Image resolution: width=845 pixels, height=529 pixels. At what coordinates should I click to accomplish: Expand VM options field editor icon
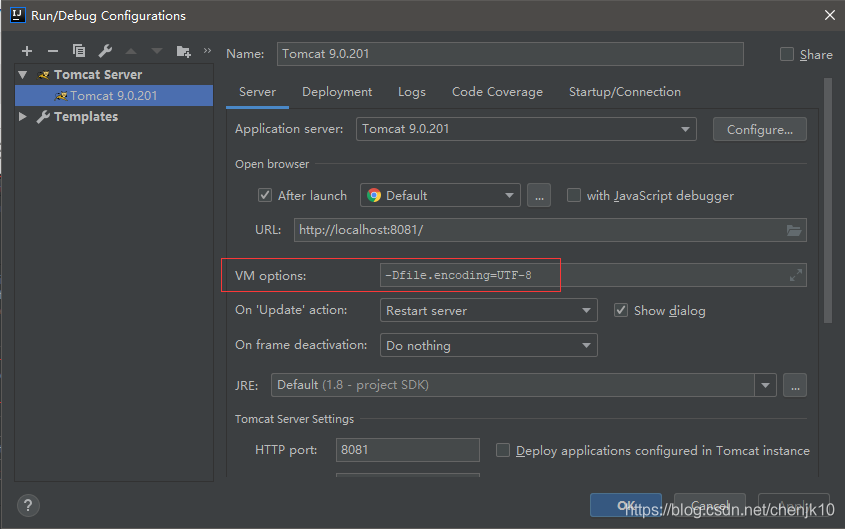point(795,275)
